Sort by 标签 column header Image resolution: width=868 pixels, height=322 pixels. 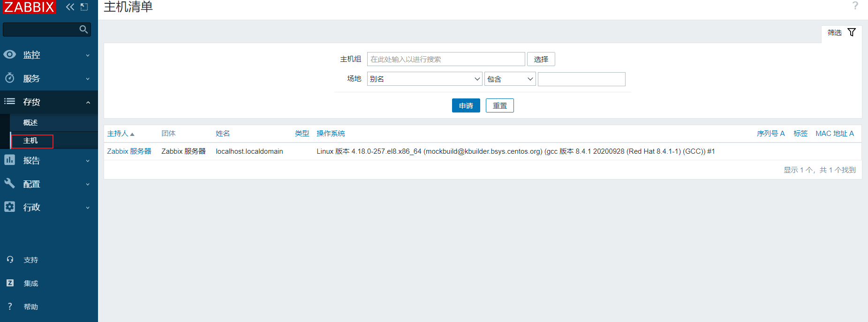tap(800, 134)
